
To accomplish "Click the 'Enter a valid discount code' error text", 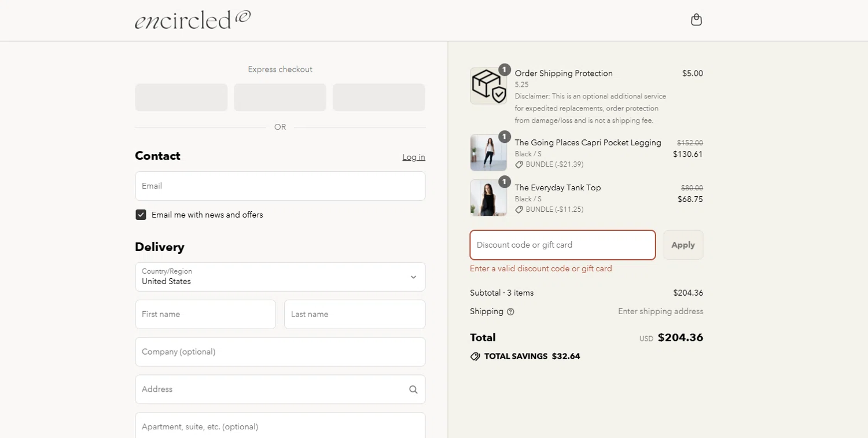I will click(x=541, y=268).
